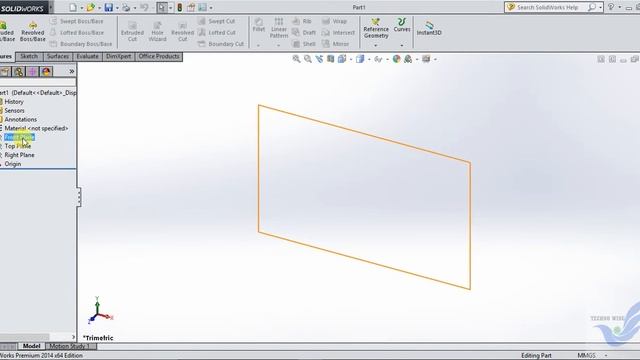Click the Curves tool icon
The width and height of the screenshot is (640, 360).
pyautogui.click(x=402, y=25)
